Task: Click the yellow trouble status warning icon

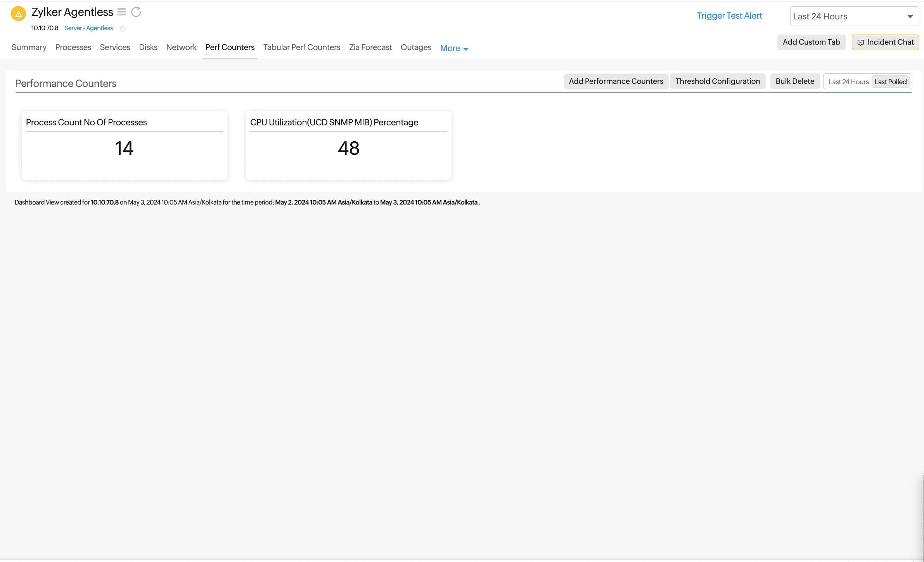Action: pyautogui.click(x=18, y=14)
